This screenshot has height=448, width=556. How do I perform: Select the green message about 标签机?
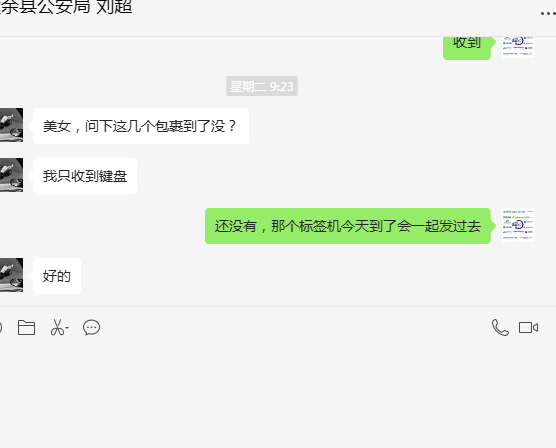(348, 226)
